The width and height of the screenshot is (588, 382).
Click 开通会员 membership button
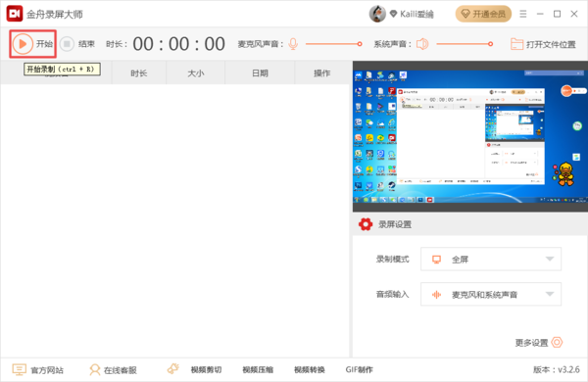pyautogui.click(x=483, y=14)
